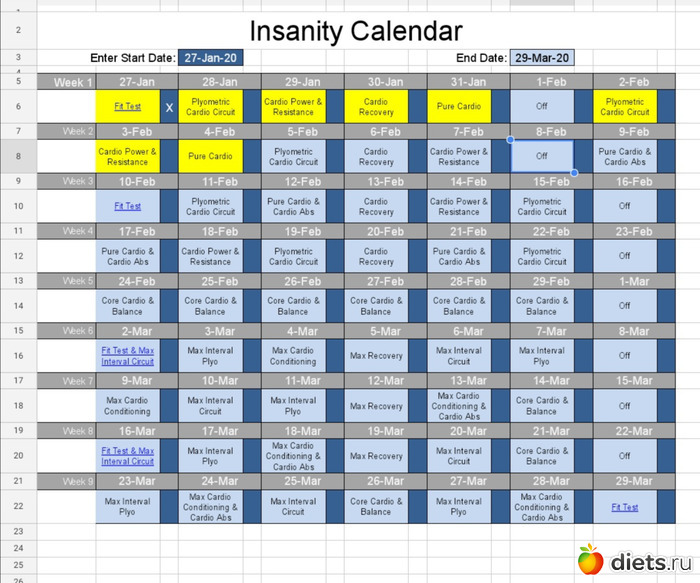
Task: Select the start date cell 27-Jan-20
Action: [x=211, y=58]
